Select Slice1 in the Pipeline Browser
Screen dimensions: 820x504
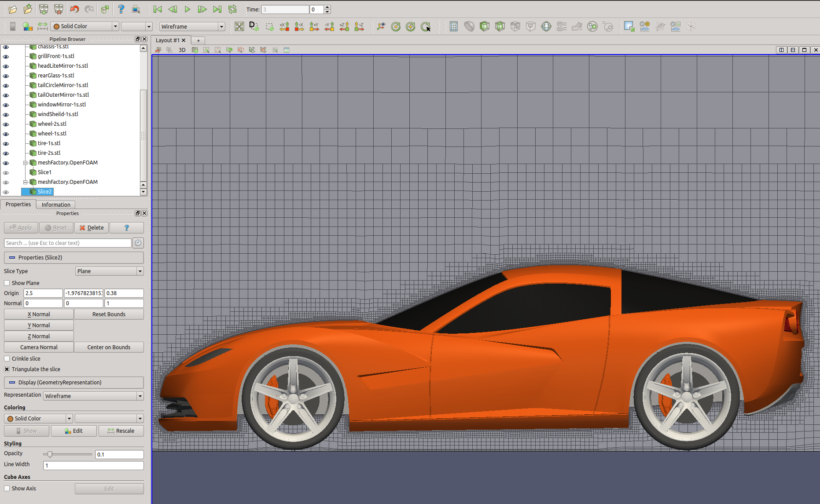[x=44, y=172]
